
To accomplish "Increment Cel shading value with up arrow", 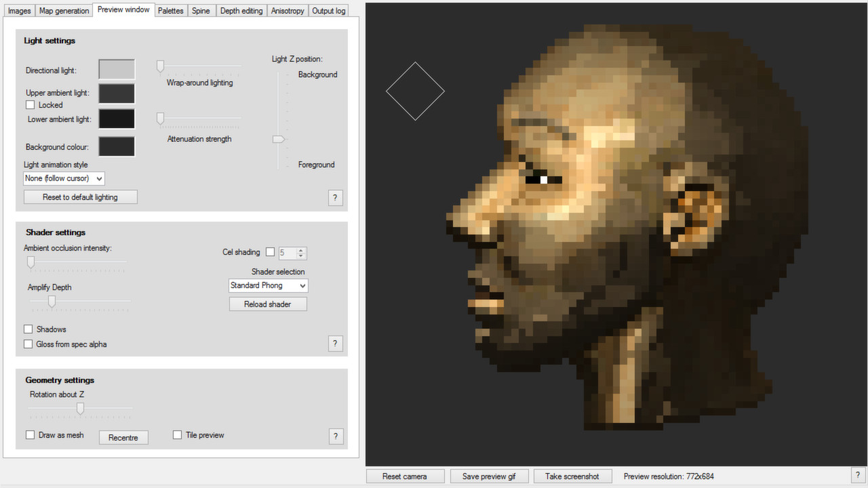I will (301, 249).
